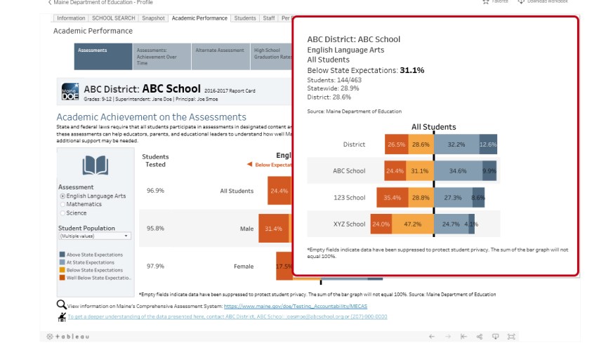This screenshot has width=606, height=364.
Task: Select the Science assessment option
Action: pos(62,213)
